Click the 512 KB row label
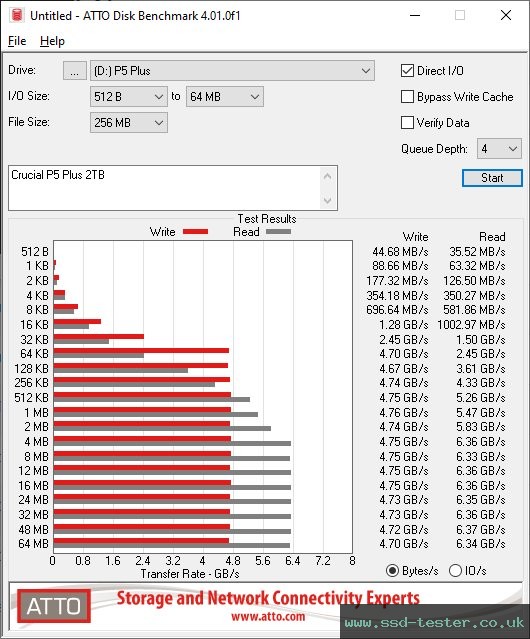The height and width of the screenshot is (639, 530). click(31, 398)
